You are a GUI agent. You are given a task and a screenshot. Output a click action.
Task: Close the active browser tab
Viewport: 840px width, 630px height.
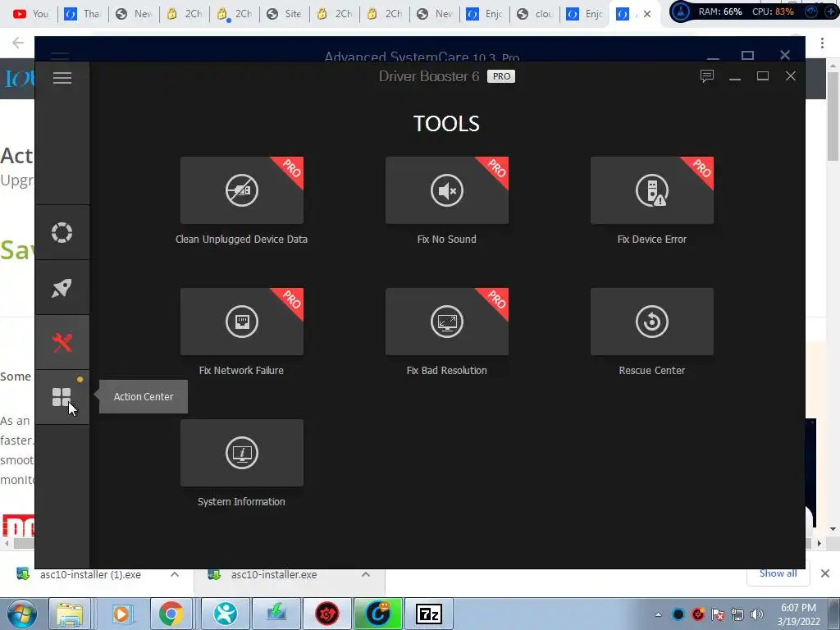[x=647, y=14]
